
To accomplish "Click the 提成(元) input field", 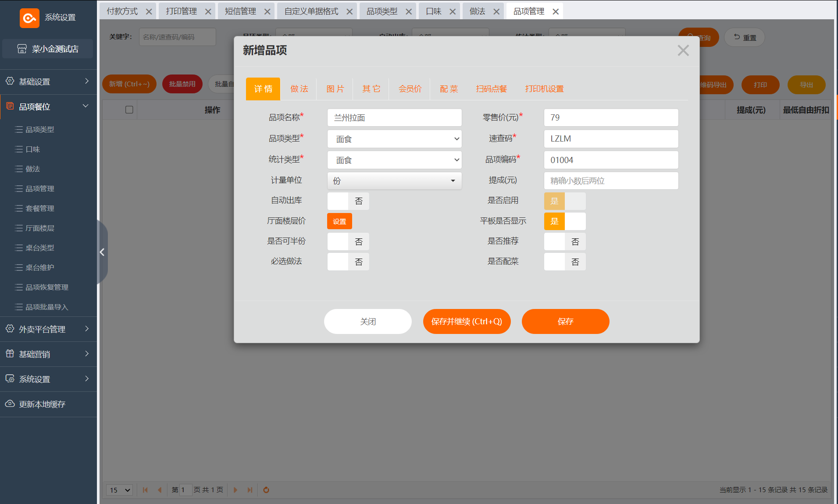I will tap(611, 181).
